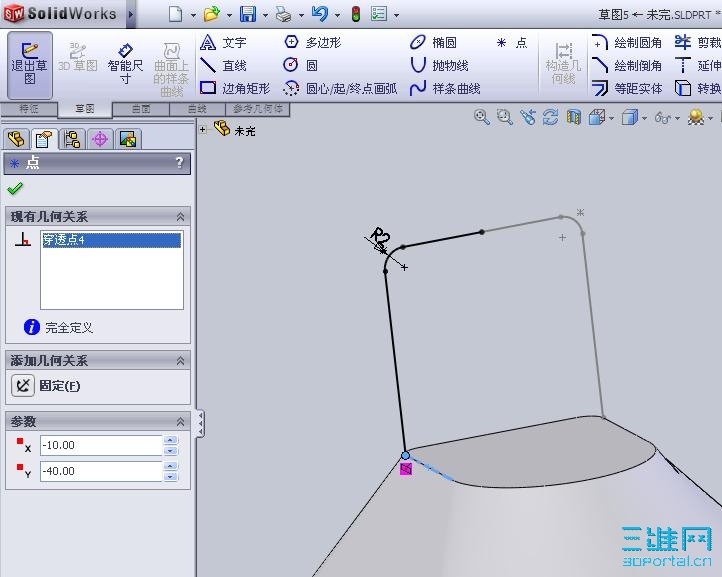Select the Sketch Chamfer (绘制倒角) tool
Viewport: 722px width, 577px height.
627,65
